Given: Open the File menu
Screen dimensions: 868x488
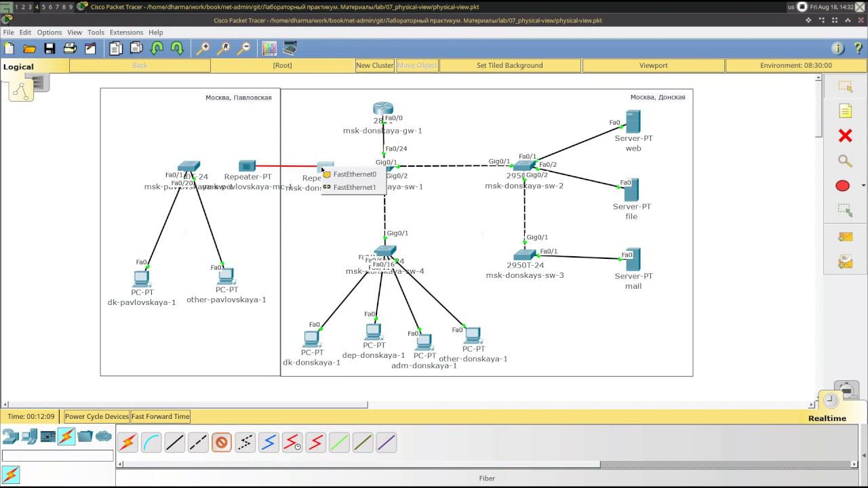Looking at the screenshot, I should (8, 32).
